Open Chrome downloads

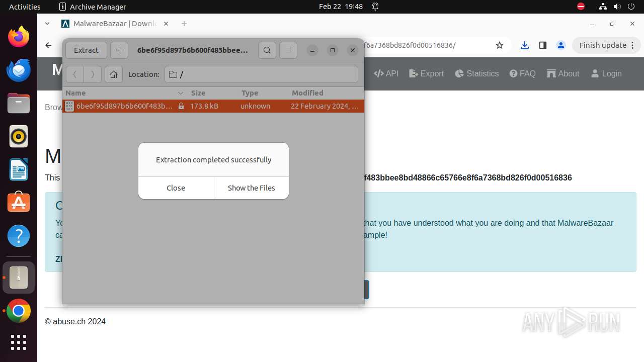click(x=525, y=45)
